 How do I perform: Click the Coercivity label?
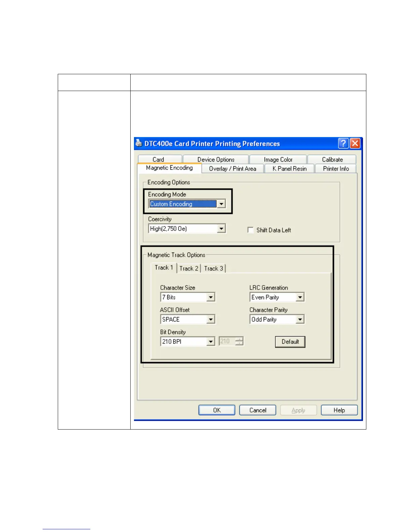click(160, 219)
